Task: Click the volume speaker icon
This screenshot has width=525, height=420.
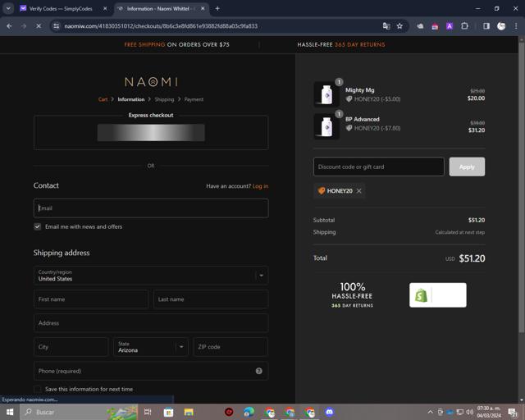Action: point(470,412)
